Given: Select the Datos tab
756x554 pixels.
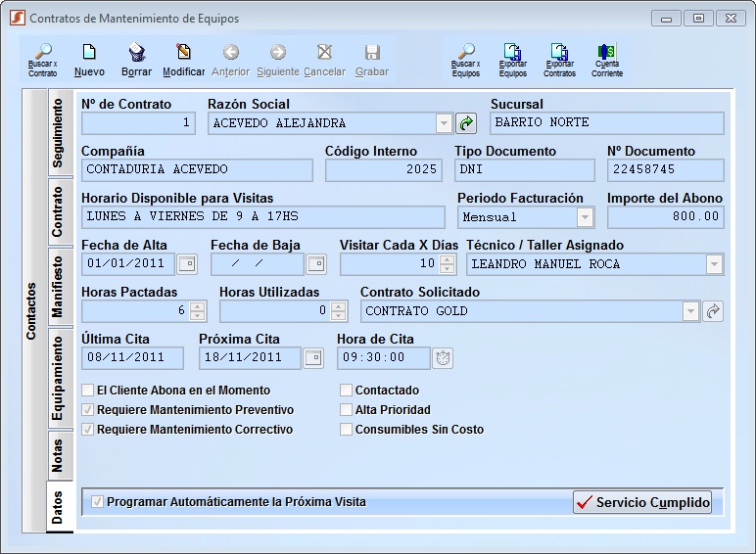Looking at the screenshot, I should [60, 507].
